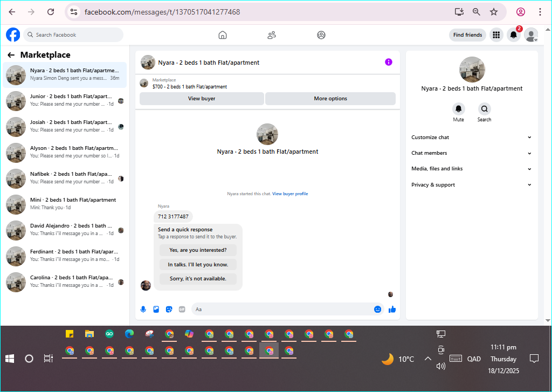Click the listing thumbnail in right panel
The height and width of the screenshot is (392, 552).
pos(472,70)
